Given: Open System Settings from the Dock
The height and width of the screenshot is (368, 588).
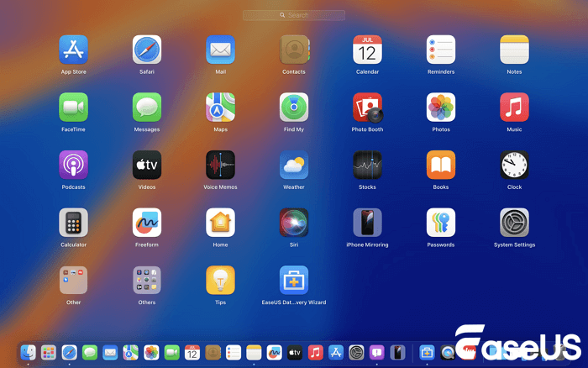Looking at the screenshot, I should (x=356, y=353).
